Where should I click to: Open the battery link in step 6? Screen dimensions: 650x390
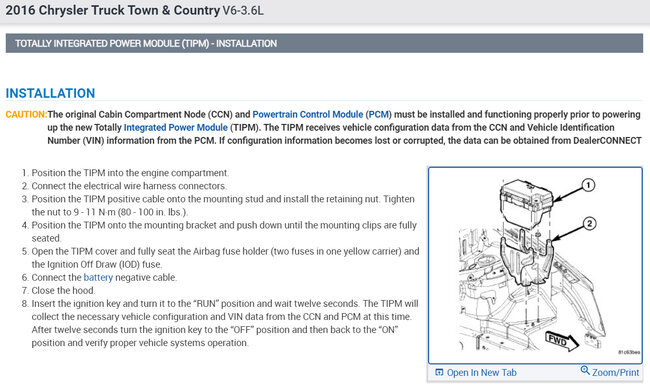click(98, 277)
